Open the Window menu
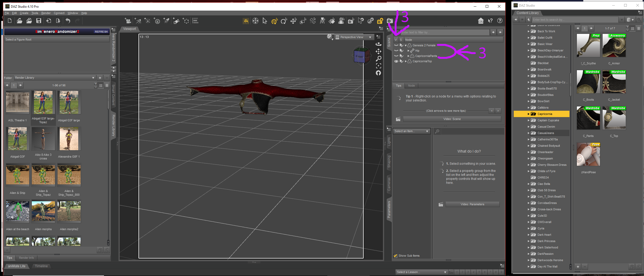Image resolution: width=644 pixels, height=276 pixels. pyautogui.click(x=73, y=13)
